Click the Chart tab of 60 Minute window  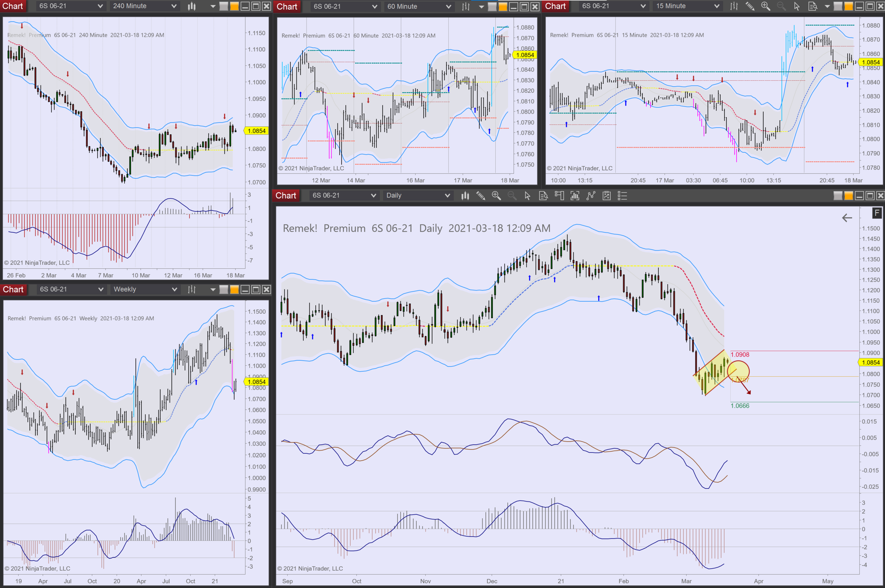coord(287,6)
